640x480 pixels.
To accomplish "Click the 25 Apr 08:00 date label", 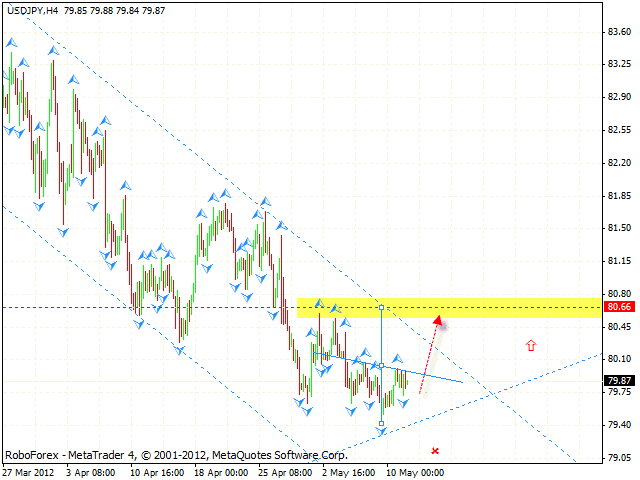I will click(285, 473).
